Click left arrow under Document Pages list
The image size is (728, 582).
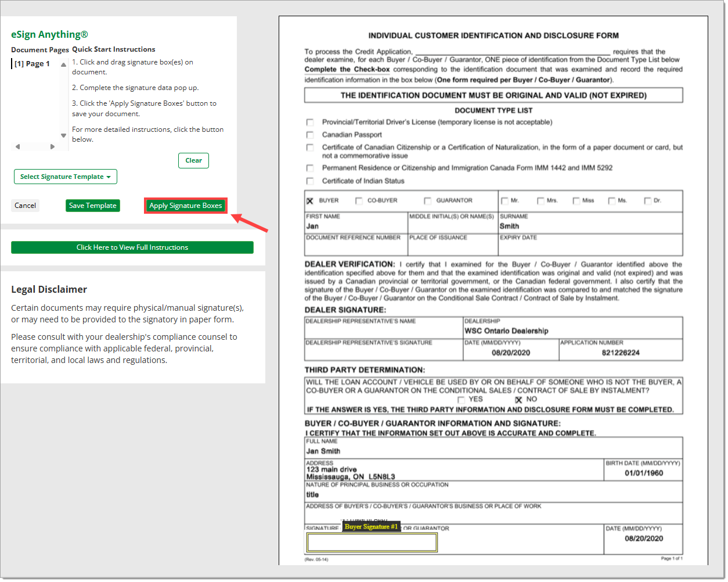pos(17,147)
